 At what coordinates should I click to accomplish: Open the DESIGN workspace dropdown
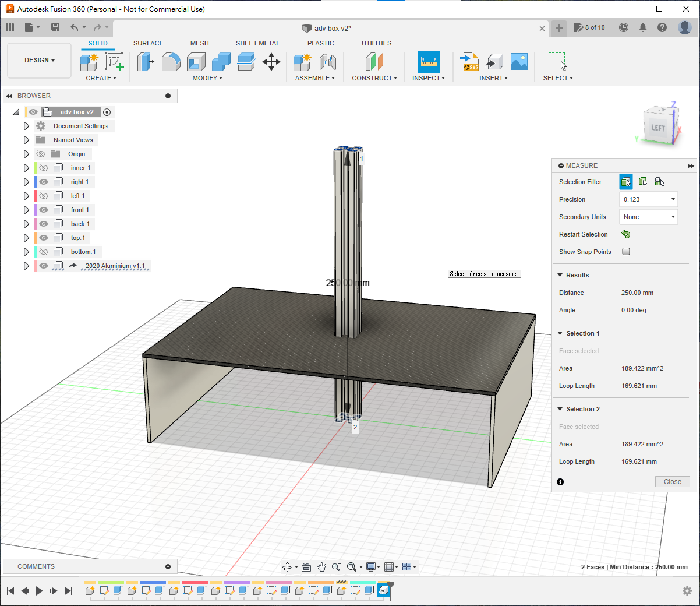point(40,60)
